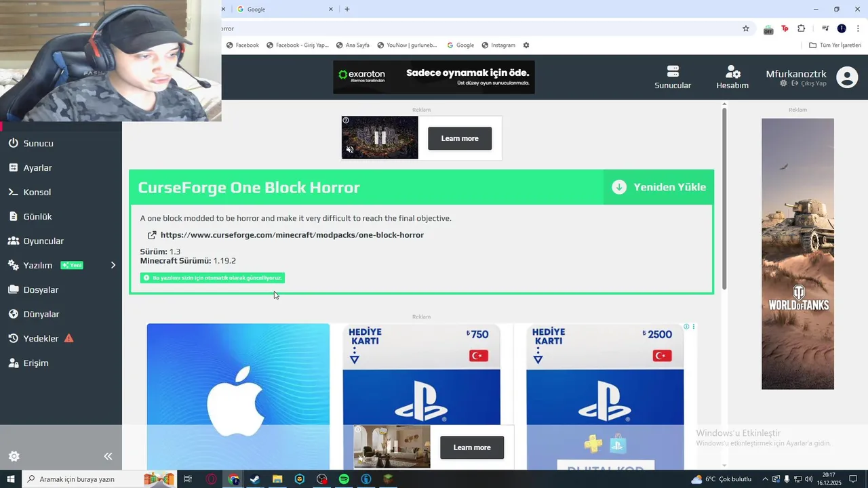Open the Chrome three-dot menu
Viewport: 868px width, 488px height.
(x=858, y=28)
